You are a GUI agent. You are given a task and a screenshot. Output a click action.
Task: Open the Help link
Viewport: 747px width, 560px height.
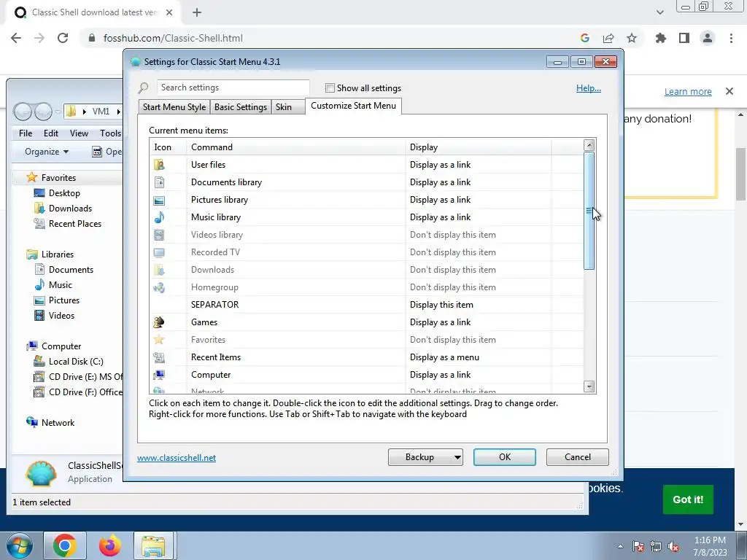pyautogui.click(x=589, y=88)
